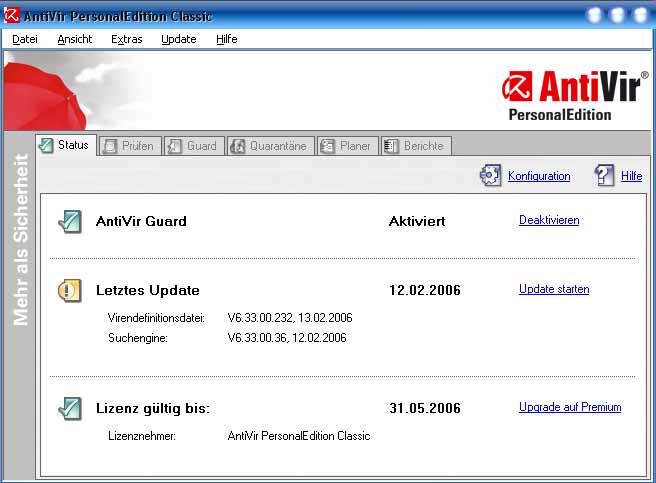Open the Extras menu
Screen dimensions: 656x483
pos(126,39)
